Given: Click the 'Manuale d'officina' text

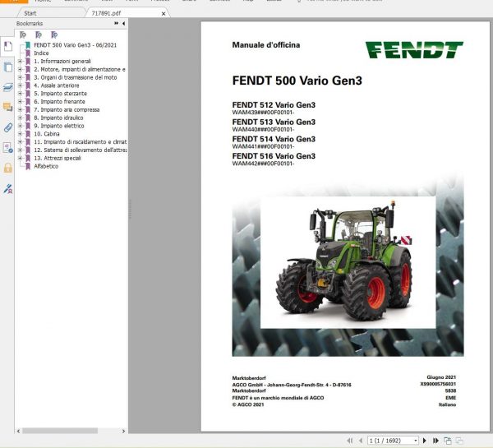Looking at the screenshot, I should point(266,45).
